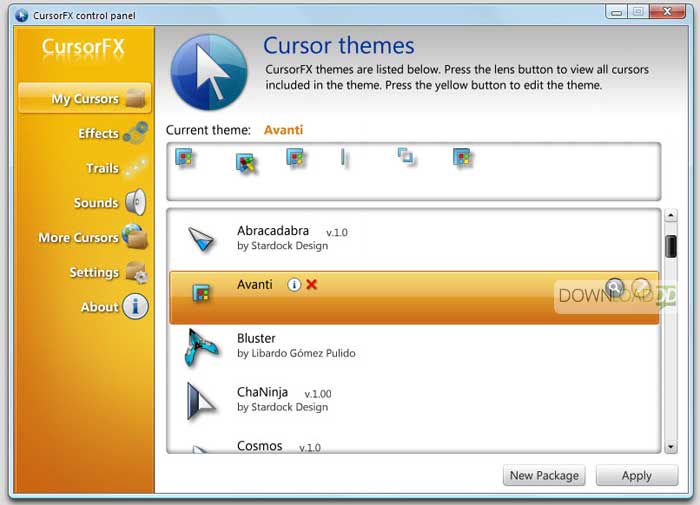The height and width of the screenshot is (505, 700).
Task: Click the ChaNinja cursor icon
Action: click(201, 401)
